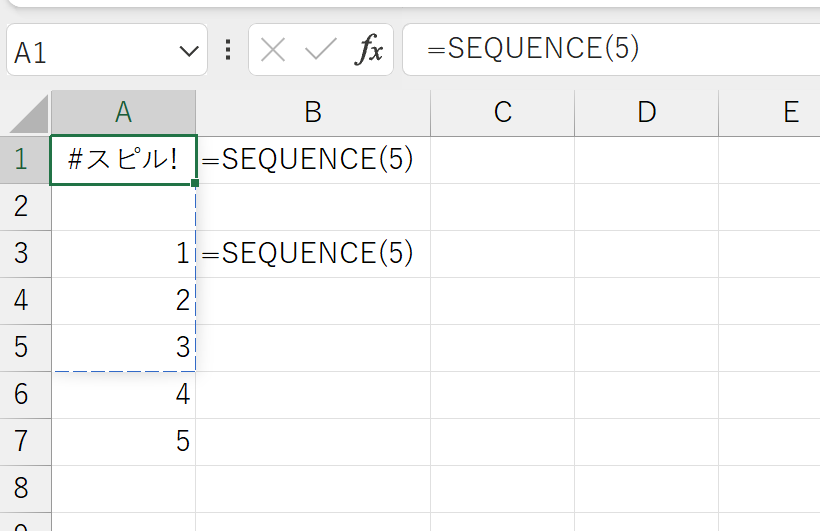Click the formula bar showing =SEQUENCE(5)
The image size is (820, 531).
click(x=611, y=50)
